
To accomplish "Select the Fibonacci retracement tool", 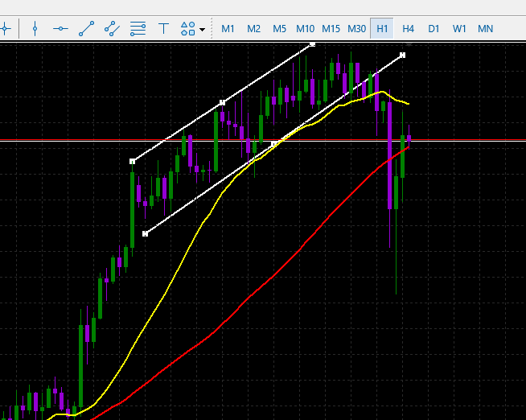I will tap(138, 29).
